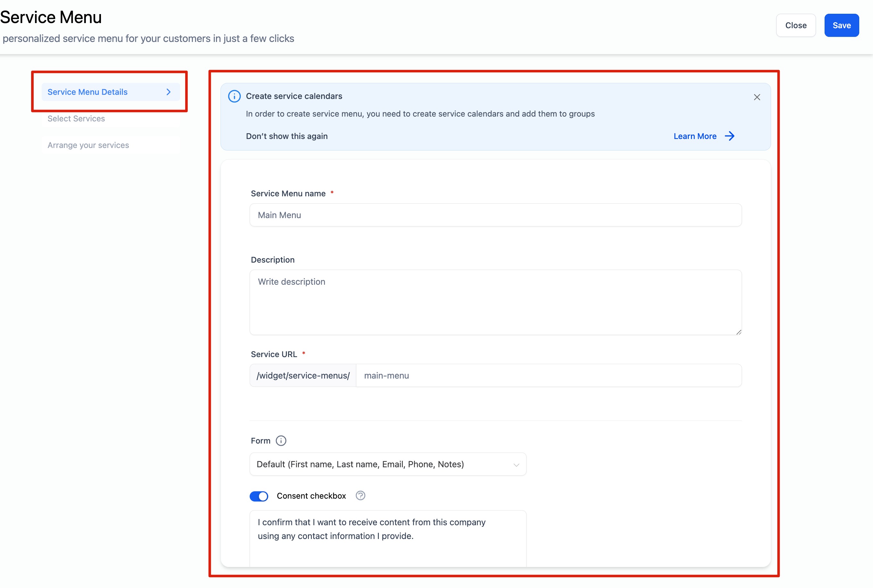Open the Service Menu Details step

[x=87, y=92]
